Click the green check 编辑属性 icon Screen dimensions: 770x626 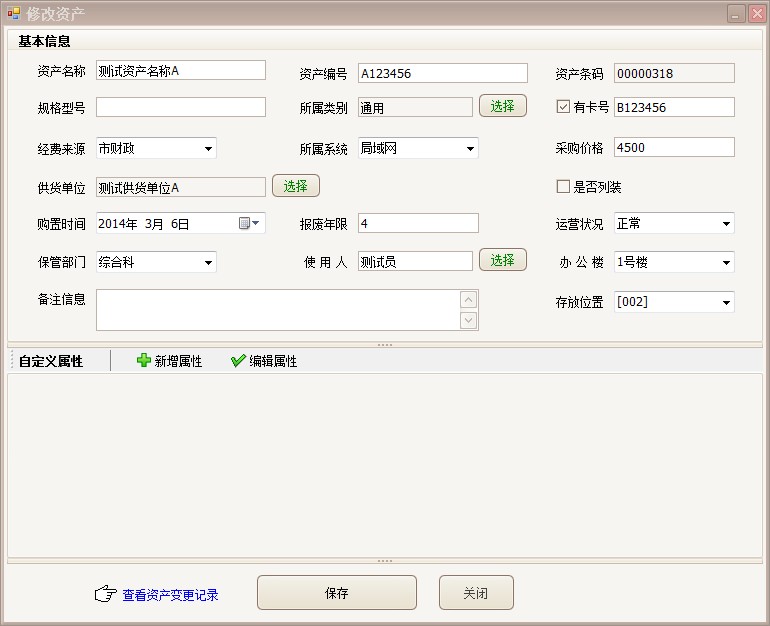tap(238, 361)
